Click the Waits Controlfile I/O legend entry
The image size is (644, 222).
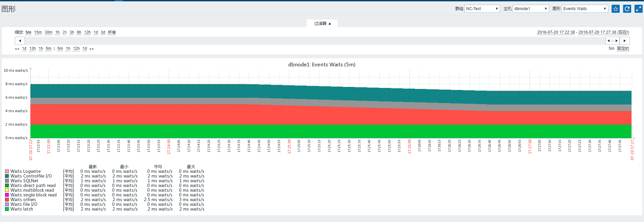(x=31, y=176)
